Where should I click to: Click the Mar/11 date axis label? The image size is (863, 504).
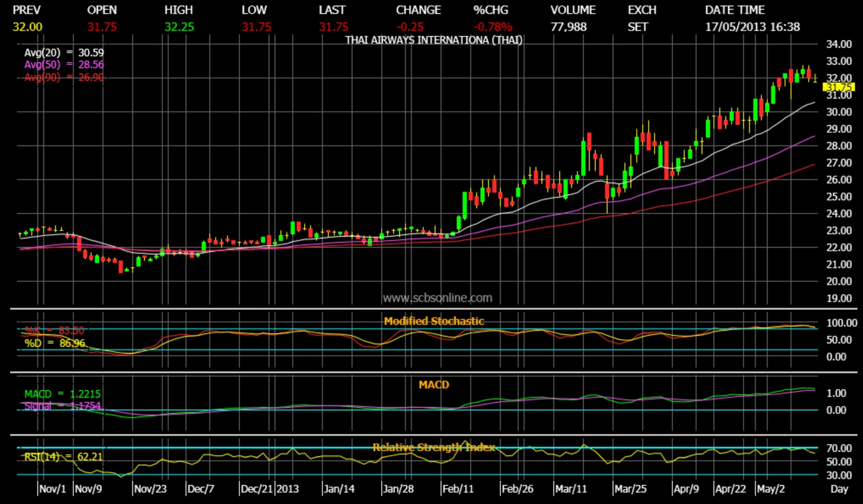point(571,489)
